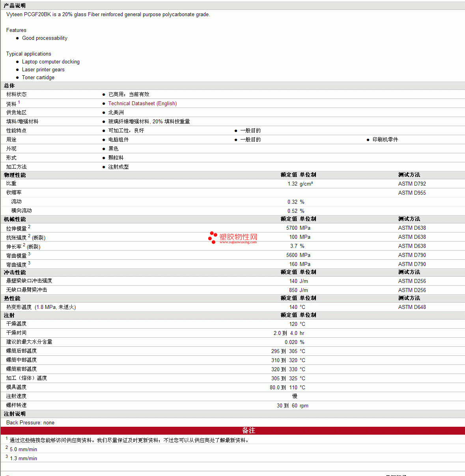Screen dimensions: 465x476
Task: Click 一般目的 in the 性能特点 row
Action: 250,130
